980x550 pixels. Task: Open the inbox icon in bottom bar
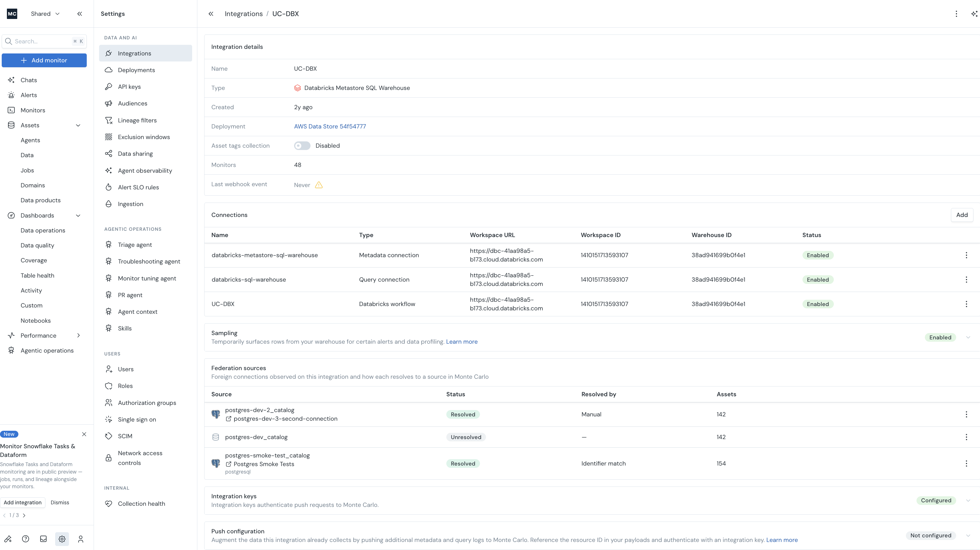(43, 539)
